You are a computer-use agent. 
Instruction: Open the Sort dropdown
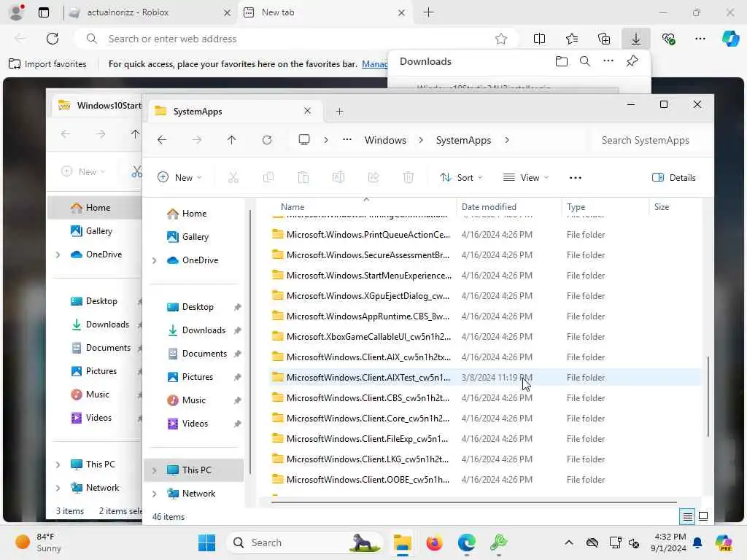coord(461,178)
